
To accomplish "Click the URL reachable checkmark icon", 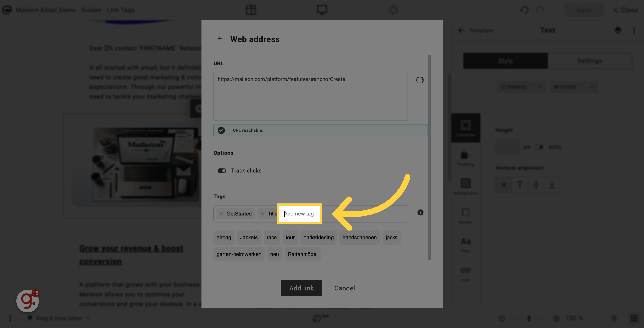I will [x=221, y=130].
